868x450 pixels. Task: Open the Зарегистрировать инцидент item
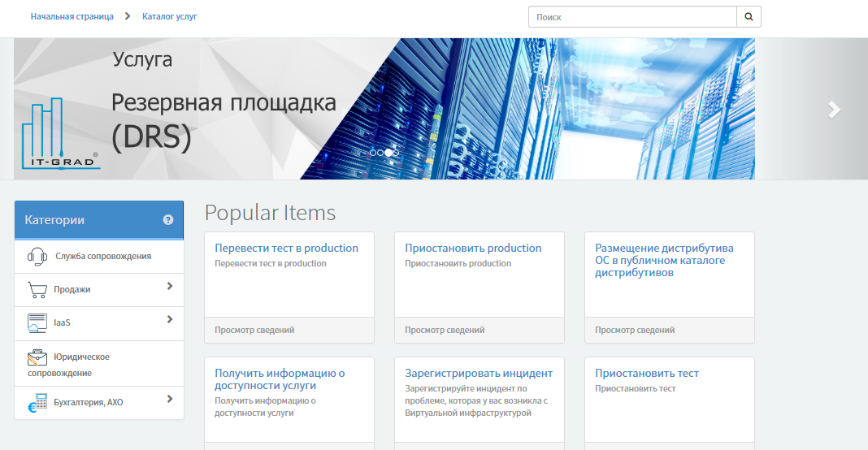point(479,374)
